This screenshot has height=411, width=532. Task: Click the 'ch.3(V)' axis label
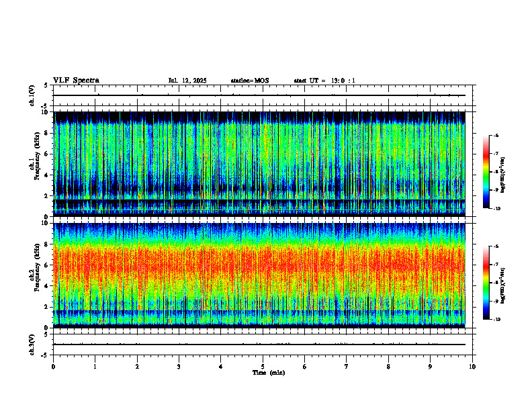pyautogui.click(x=32, y=345)
